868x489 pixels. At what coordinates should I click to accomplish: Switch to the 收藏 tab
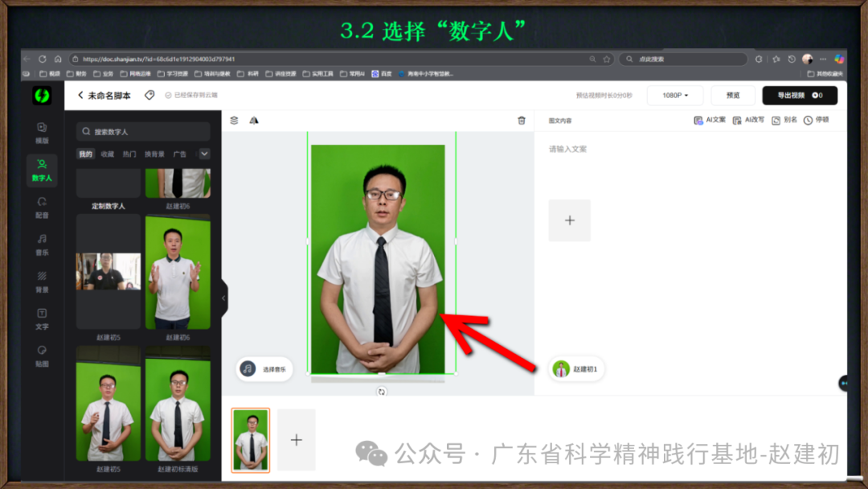click(x=108, y=154)
